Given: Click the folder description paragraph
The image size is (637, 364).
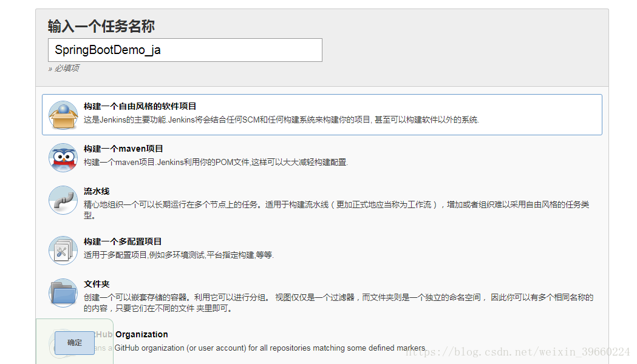Looking at the screenshot, I should tap(338, 303).
